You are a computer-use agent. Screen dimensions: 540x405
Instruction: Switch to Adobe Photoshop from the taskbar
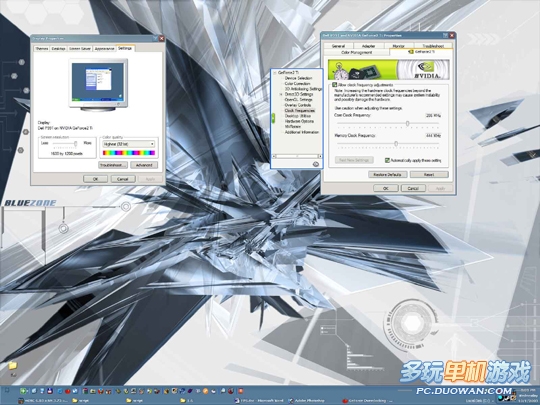(x=307, y=401)
